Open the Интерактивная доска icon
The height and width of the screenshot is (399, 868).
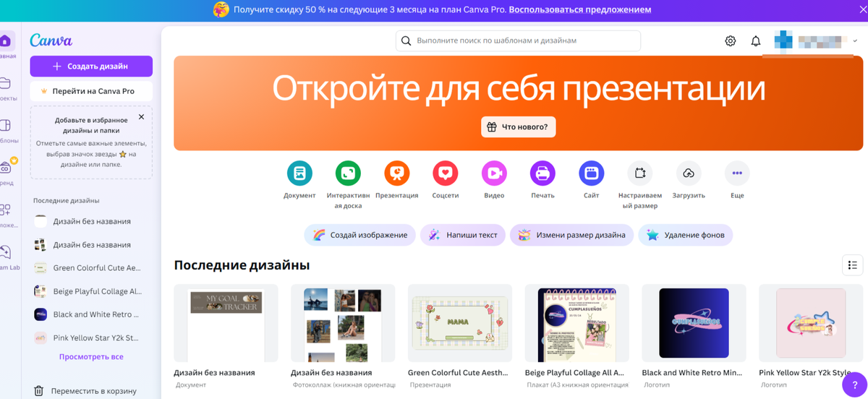point(348,173)
